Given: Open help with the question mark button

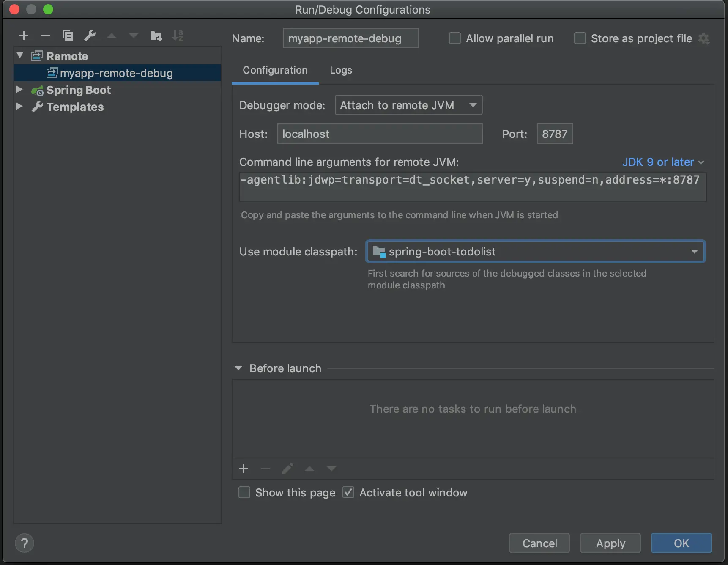Looking at the screenshot, I should [25, 543].
